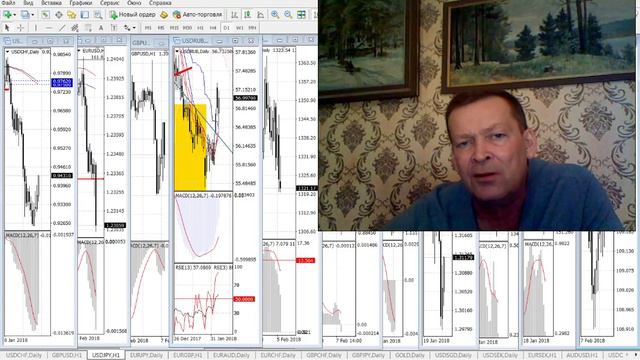Select the yellow rectangle on USDRUB chart
The width and height of the screenshot is (640, 360).
(190, 147)
